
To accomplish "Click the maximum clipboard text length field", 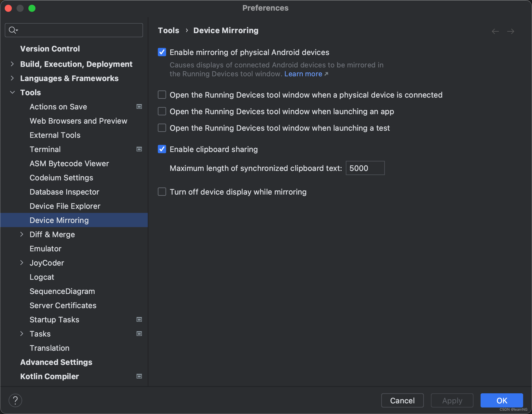I will (x=365, y=168).
